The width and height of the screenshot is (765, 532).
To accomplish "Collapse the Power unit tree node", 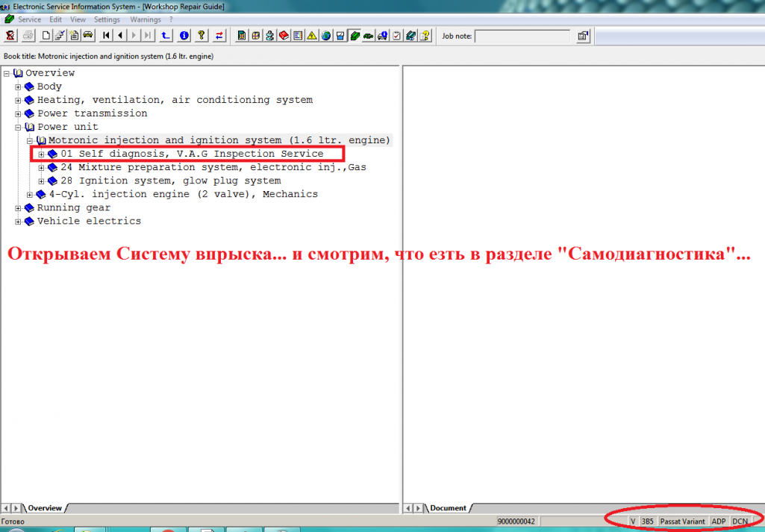I will (x=19, y=127).
